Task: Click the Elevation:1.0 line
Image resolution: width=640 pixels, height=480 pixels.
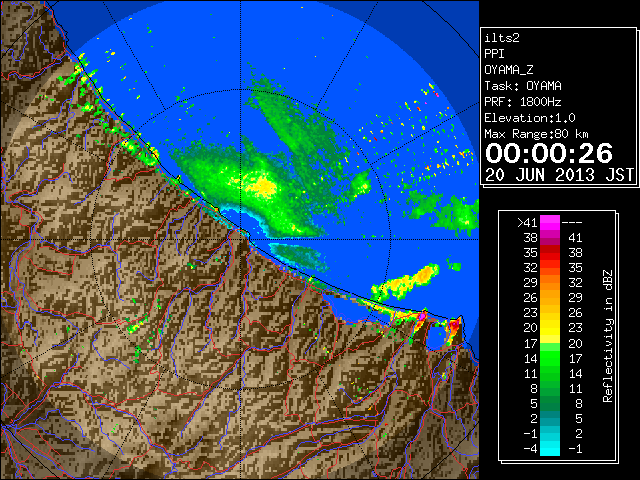Action: click(x=530, y=118)
